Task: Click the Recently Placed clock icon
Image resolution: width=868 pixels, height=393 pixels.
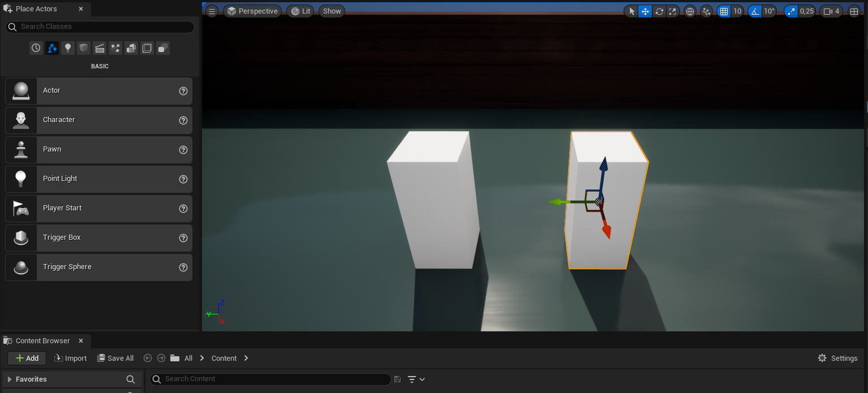Action: 36,48
